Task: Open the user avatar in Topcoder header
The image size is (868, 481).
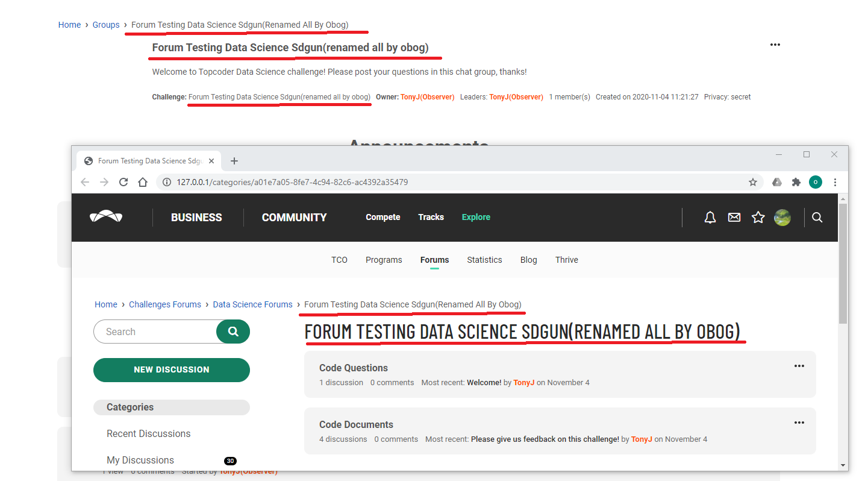Action: [x=782, y=218]
